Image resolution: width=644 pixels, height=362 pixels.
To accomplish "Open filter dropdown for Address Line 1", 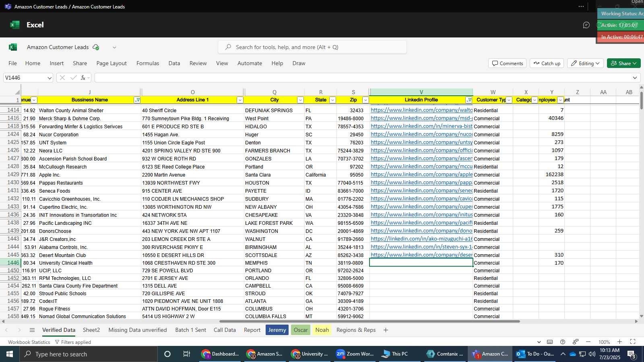I will 240,100.
